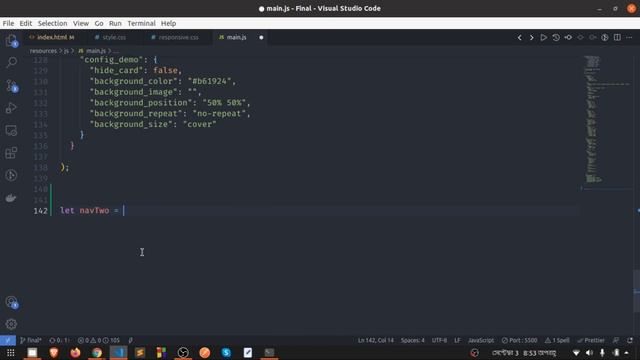Click the resources breadcrumb segment
Viewport: 640px width, 360px height.
click(x=43, y=51)
